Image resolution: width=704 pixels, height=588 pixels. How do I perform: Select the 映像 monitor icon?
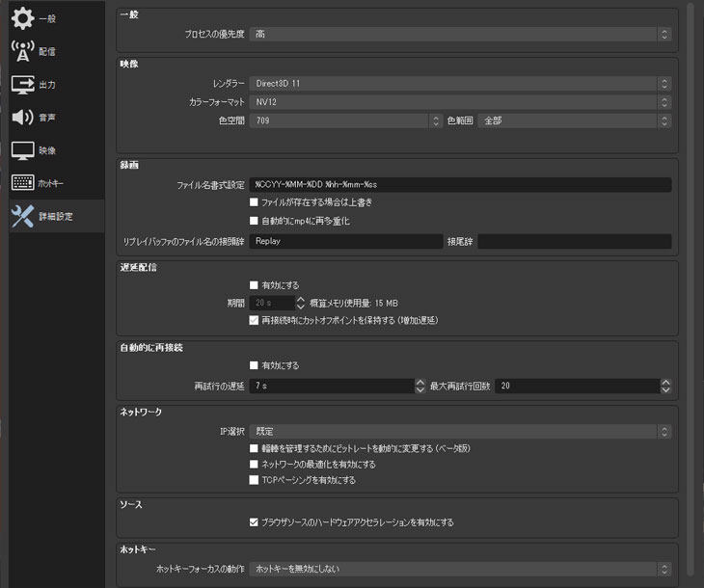click(x=22, y=150)
